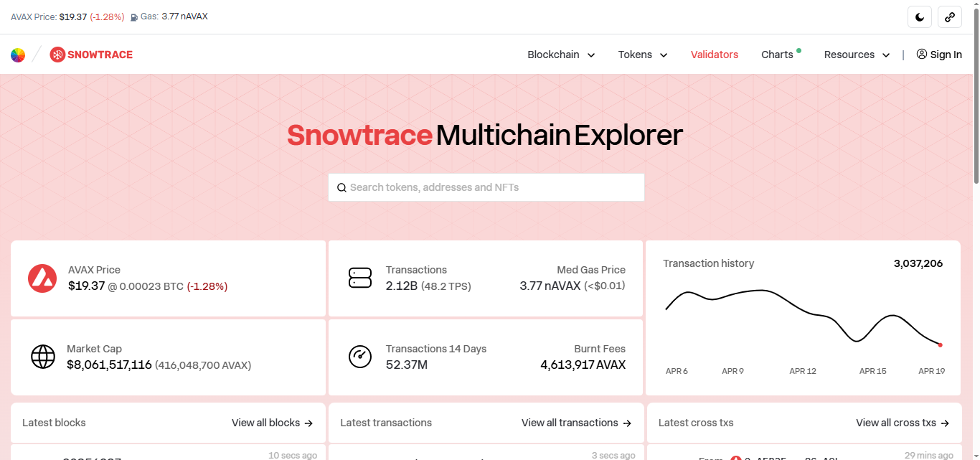Click the link icon button in the top bar
Image resolution: width=980 pixels, height=460 pixels.
(950, 17)
